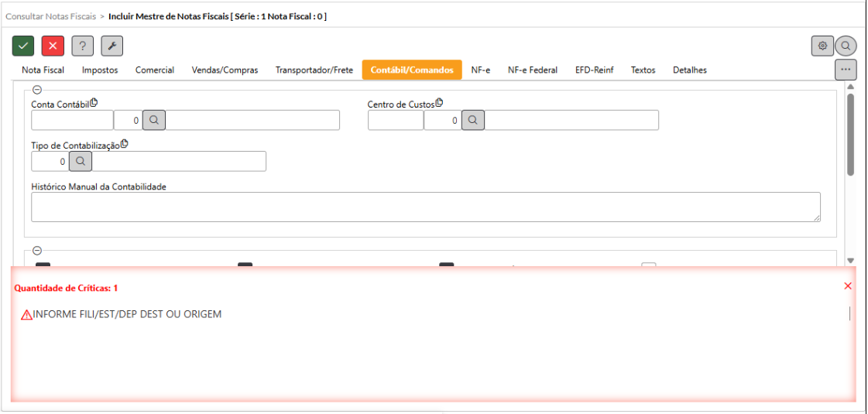Close the Quantidade de Críticas panel

(x=847, y=286)
